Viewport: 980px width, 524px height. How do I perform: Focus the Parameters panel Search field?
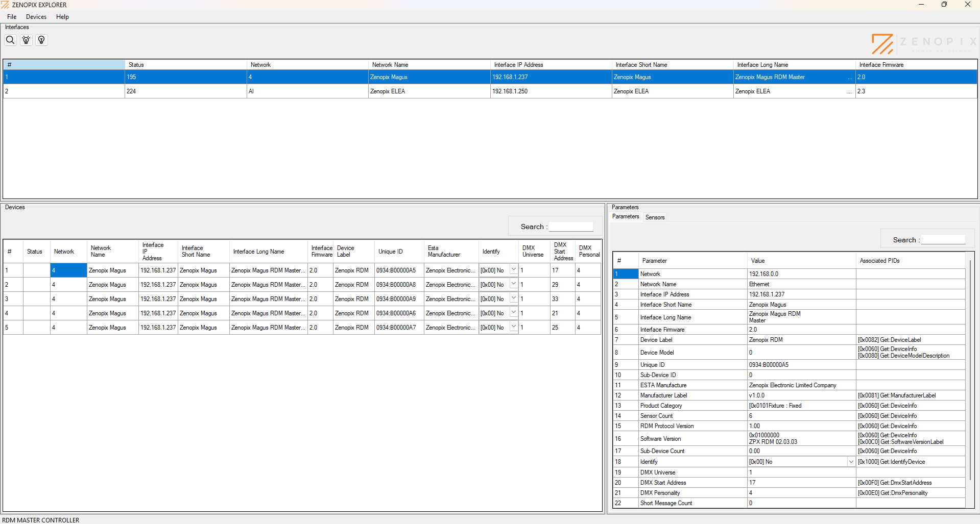(x=943, y=240)
